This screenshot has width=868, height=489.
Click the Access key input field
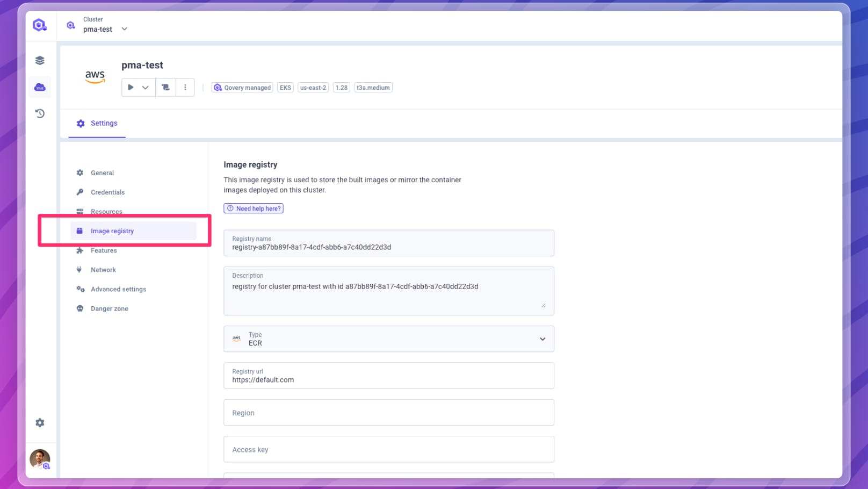click(389, 449)
